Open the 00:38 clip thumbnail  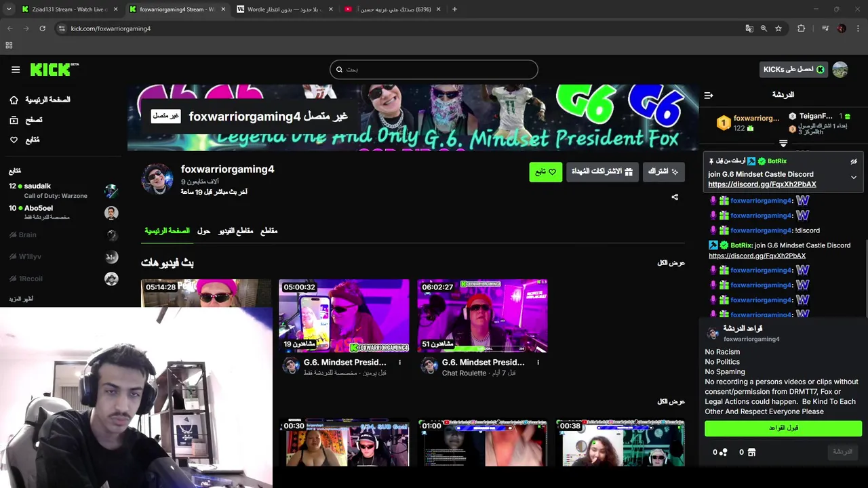620,443
